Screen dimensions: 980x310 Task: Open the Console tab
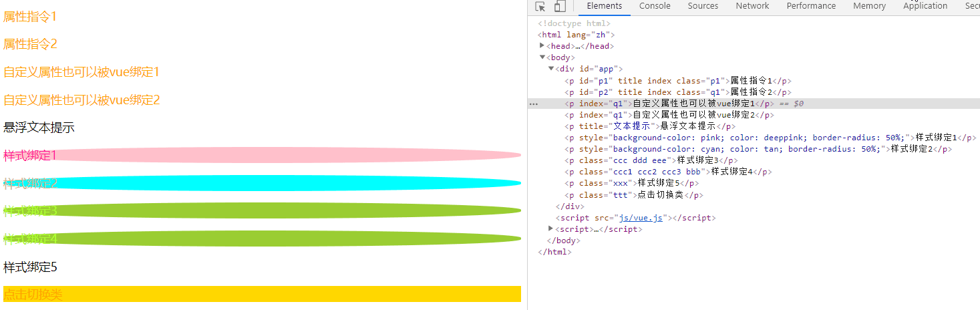(x=655, y=6)
